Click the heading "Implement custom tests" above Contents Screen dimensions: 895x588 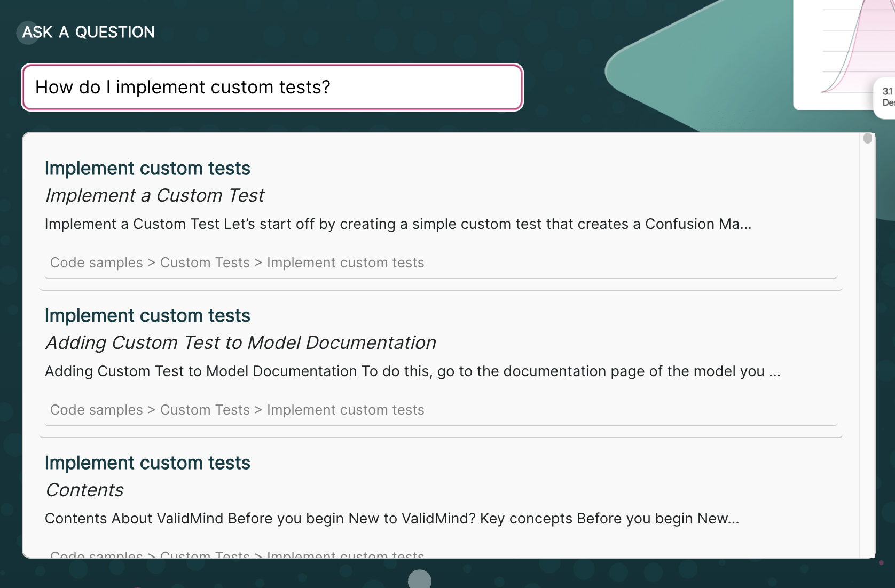(x=147, y=463)
